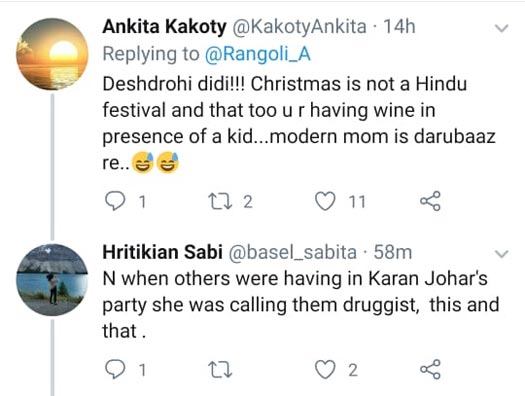Open the tweet text about Karan Johar's party
The image size is (525, 396).
[x=301, y=305]
